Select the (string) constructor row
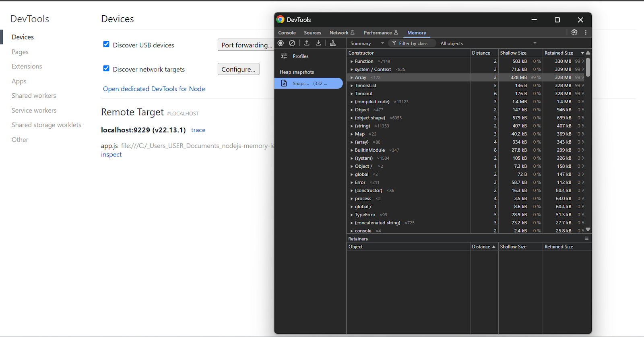Viewport: 644px width, 337px height. (466, 126)
